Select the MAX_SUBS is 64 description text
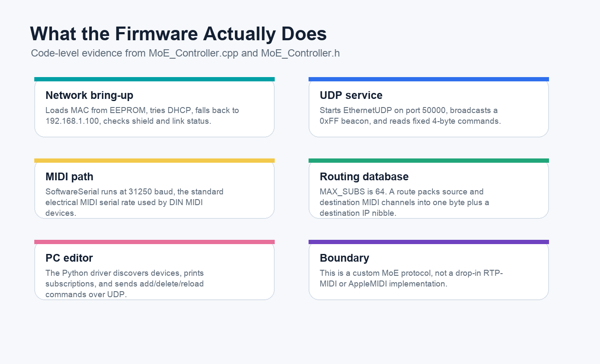The image size is (600, 364). coord(405,202)
